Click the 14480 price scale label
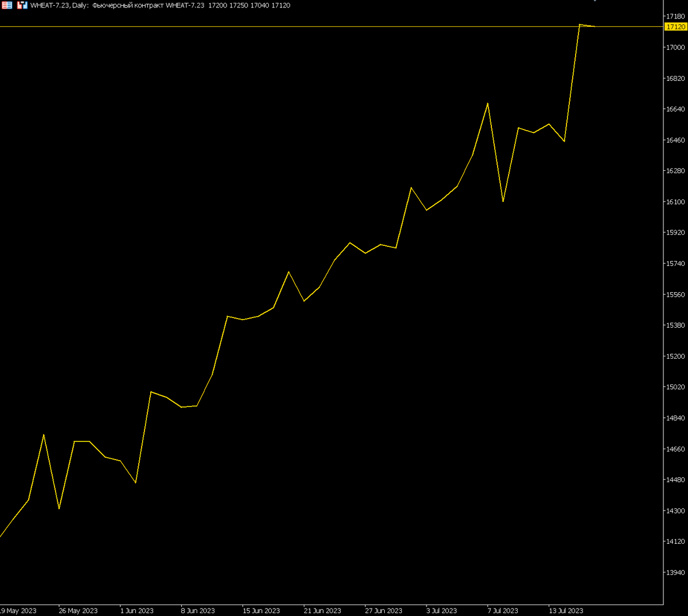The image size is (688, 616). 675,480
